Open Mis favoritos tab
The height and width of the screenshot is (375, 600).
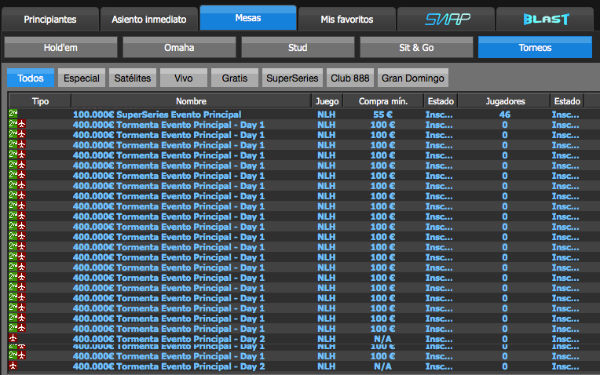[347, 19]
